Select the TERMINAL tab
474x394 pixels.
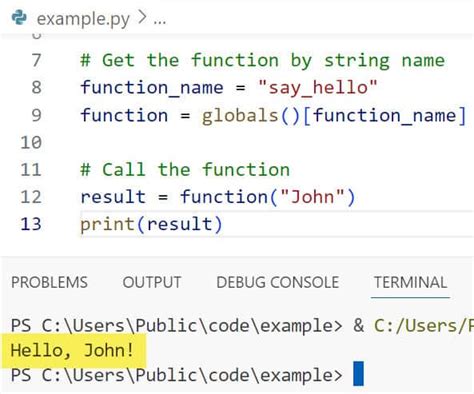(410, 282)
